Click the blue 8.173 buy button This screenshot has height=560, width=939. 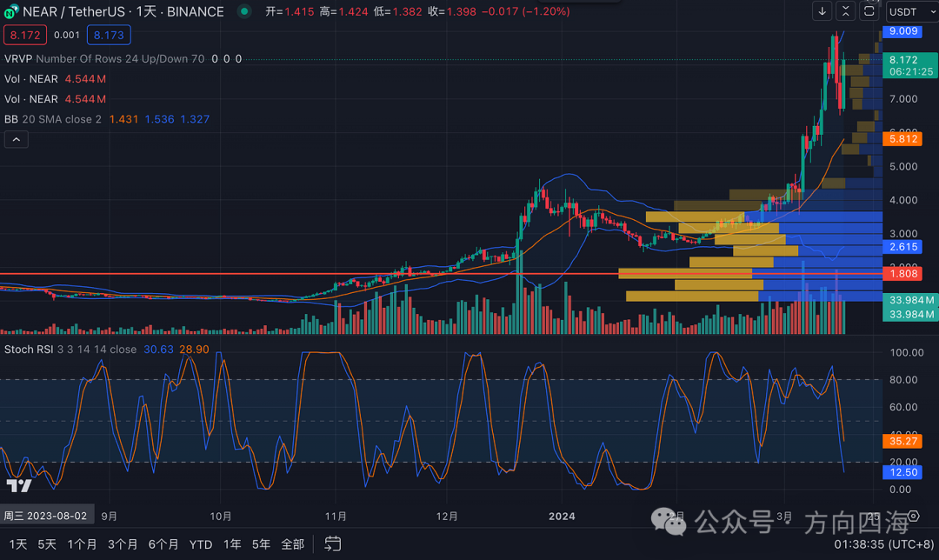point(109,36)
